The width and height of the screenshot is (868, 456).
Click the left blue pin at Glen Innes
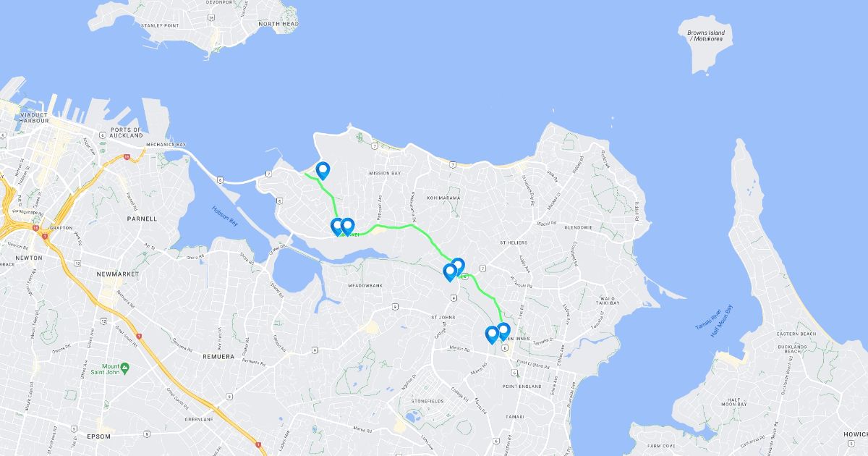point(492,335)
